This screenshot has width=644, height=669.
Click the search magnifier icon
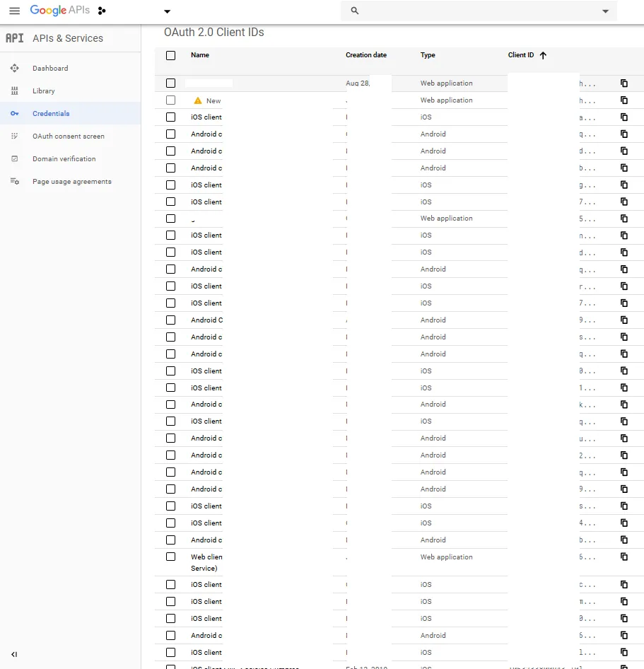point(354,11)
